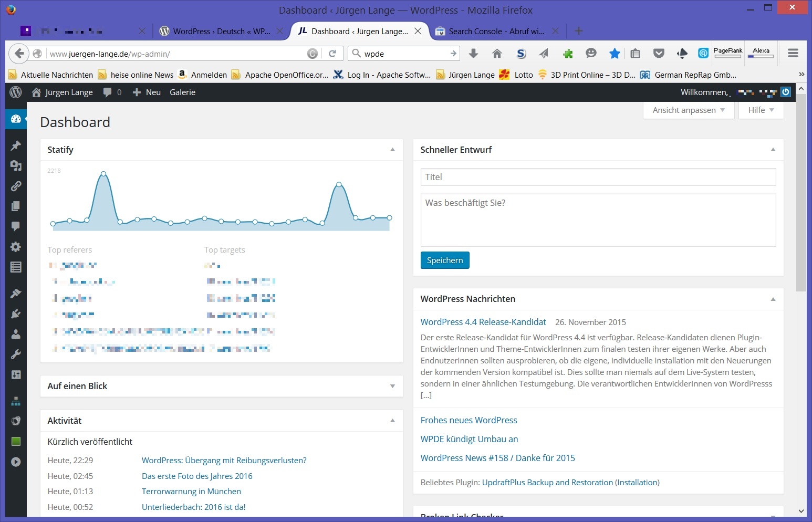Click the Alexa rank bar indicator
812x522 pixels.
761,53
